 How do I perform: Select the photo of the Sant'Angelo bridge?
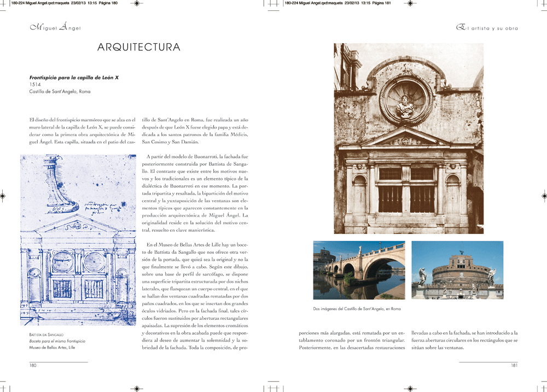[359, 270]
